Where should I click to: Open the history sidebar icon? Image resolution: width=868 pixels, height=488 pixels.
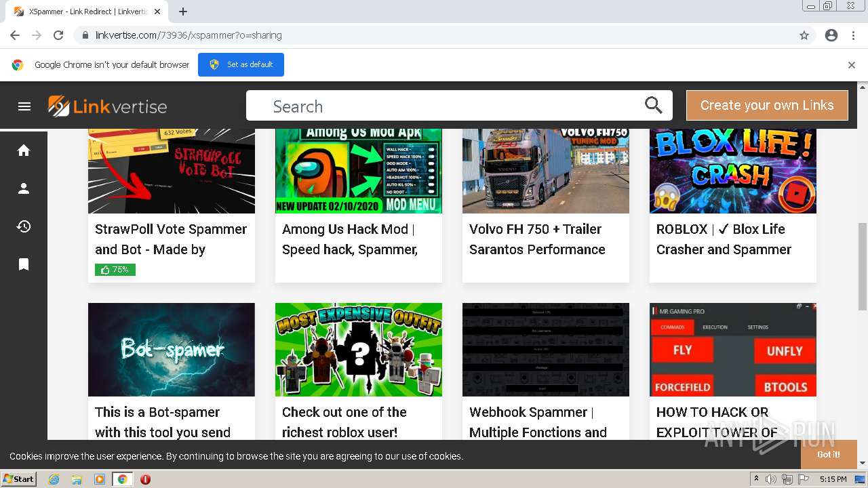(x=24, y=226)
